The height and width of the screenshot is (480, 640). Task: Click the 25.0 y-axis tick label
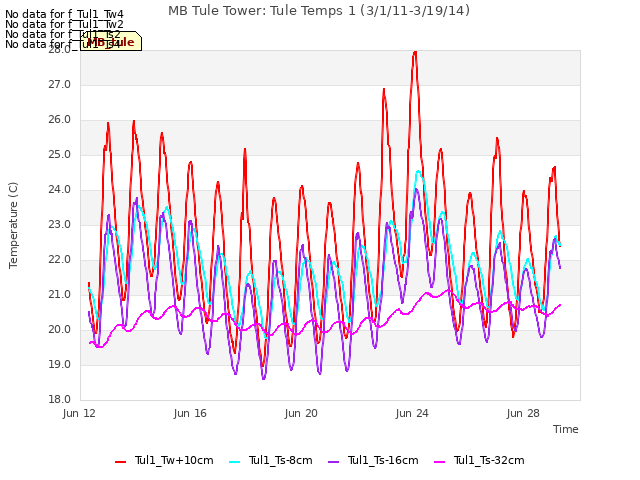60,155
